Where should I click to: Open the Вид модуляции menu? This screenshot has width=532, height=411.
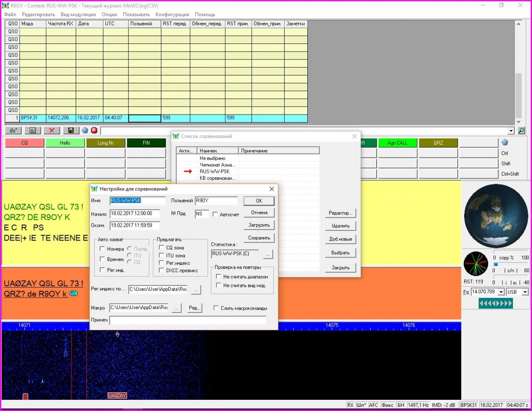click(x=78, y=14)
